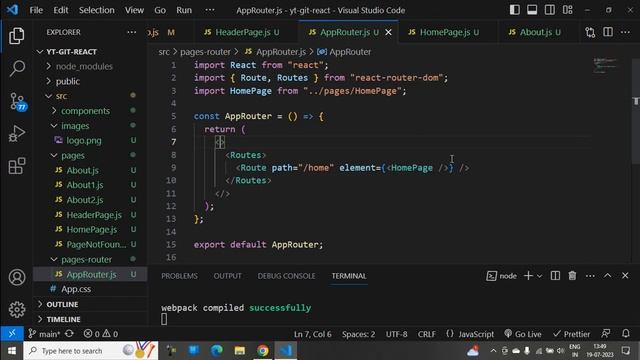Collapse the pages folder
This screenshot has width=640, height=360.
tap(90, 156)
